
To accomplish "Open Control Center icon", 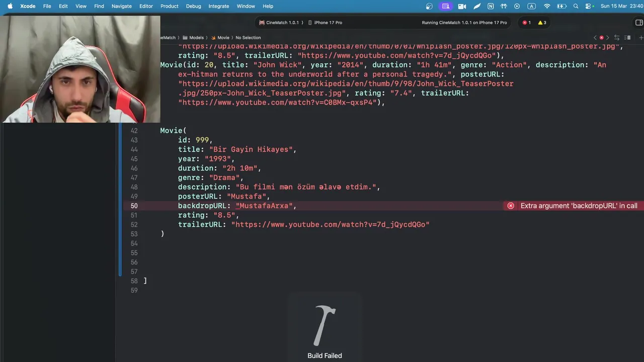I will [x=589, y=6].
